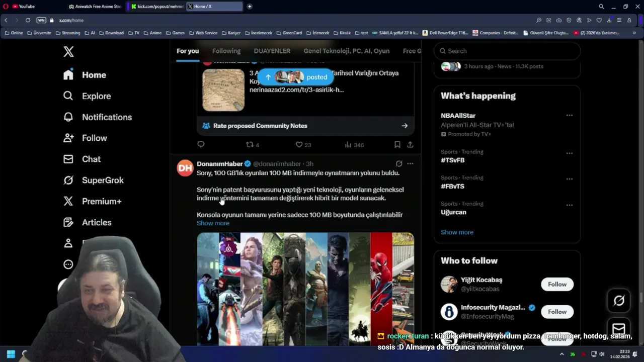Click the browser search tabs icon
Viewport: 644px width, 362px height.
(x=601, y=7)
